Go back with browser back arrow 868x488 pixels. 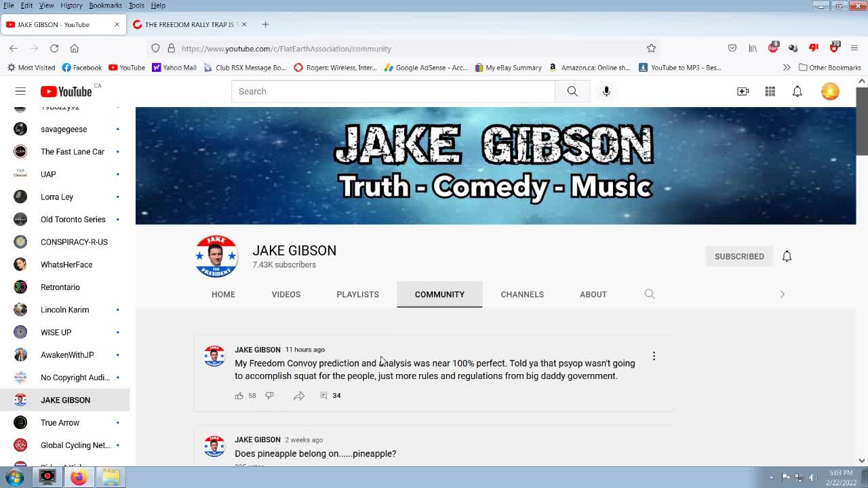(14, 48)
